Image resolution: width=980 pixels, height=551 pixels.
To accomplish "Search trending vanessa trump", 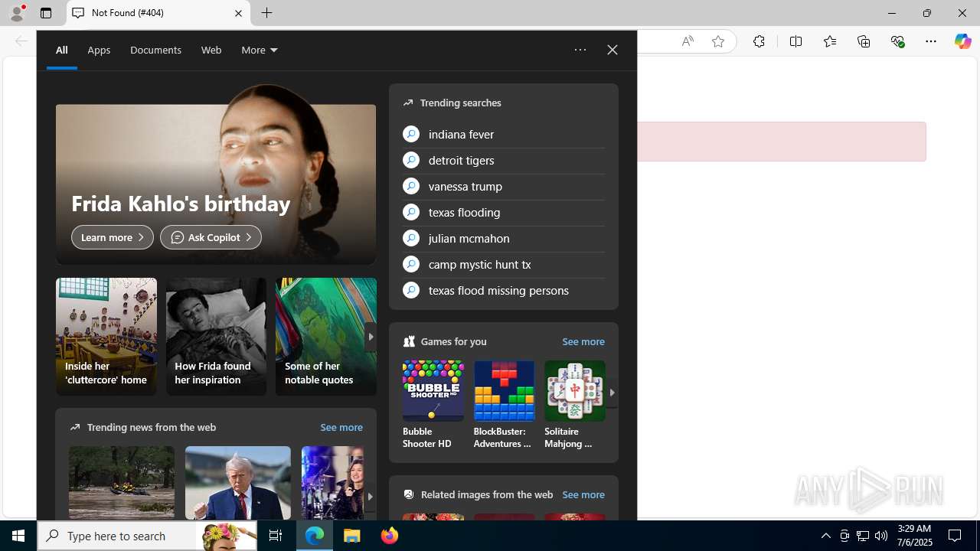I will coord(504,186).
